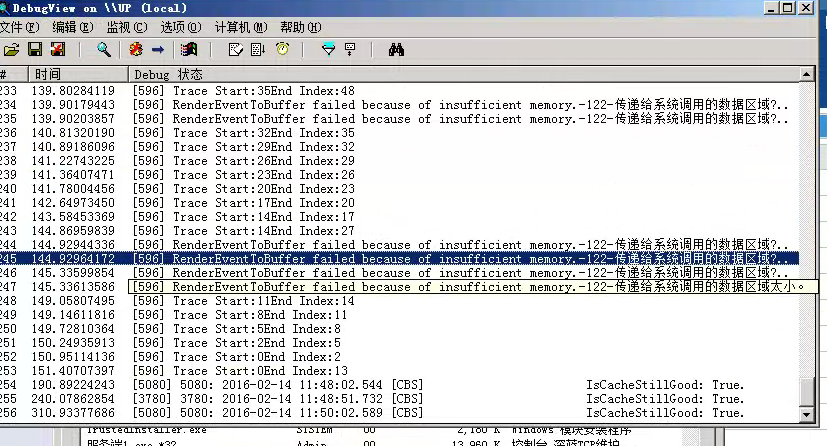Click the Open log file icon
This screenshot has height=446, width=827.
point(11,49)
